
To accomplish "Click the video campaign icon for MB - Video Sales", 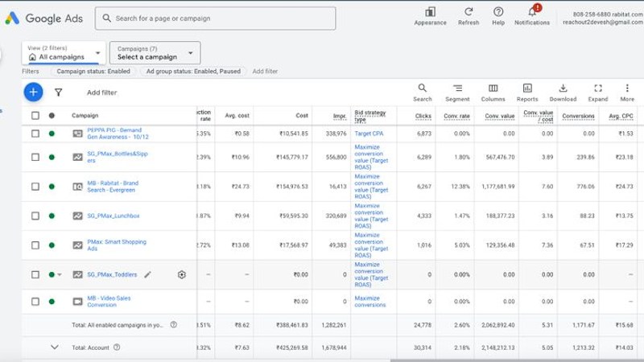I will 77,301.
